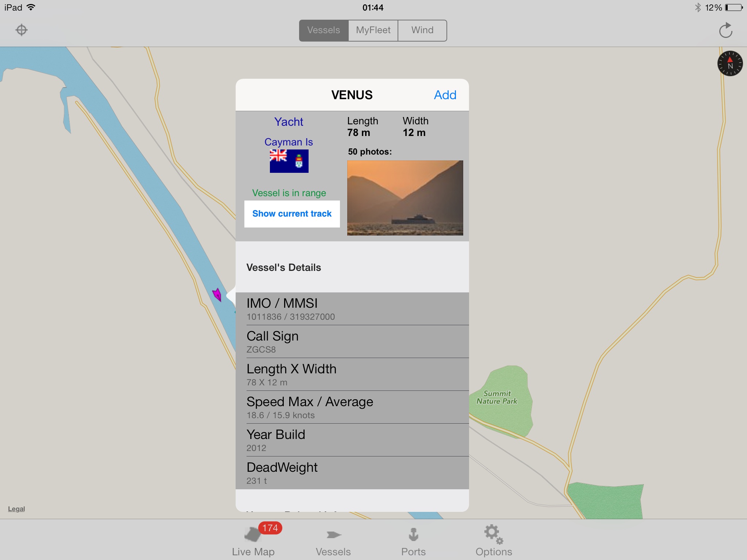
Task: Show current track of the vessel
Action: [292, 214]
